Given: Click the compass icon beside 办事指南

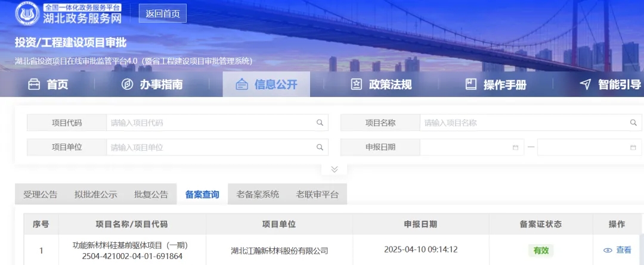Looking at the screenshot, I should [x=128, y=85].
